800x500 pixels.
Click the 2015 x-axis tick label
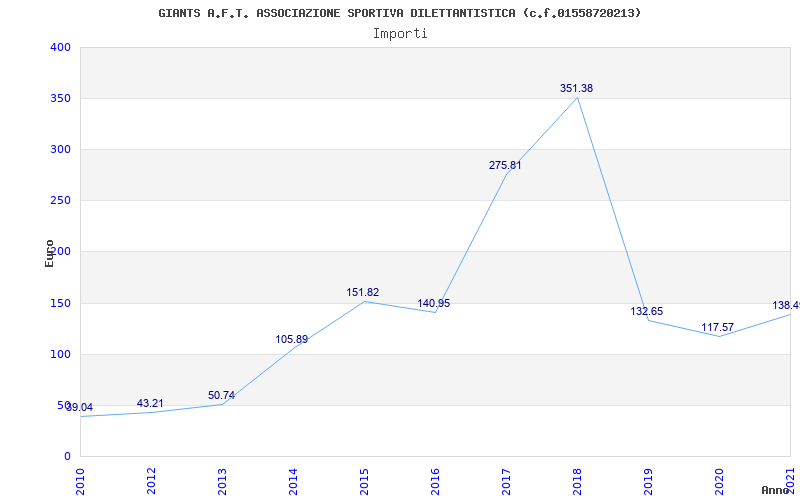pos(364,480)
